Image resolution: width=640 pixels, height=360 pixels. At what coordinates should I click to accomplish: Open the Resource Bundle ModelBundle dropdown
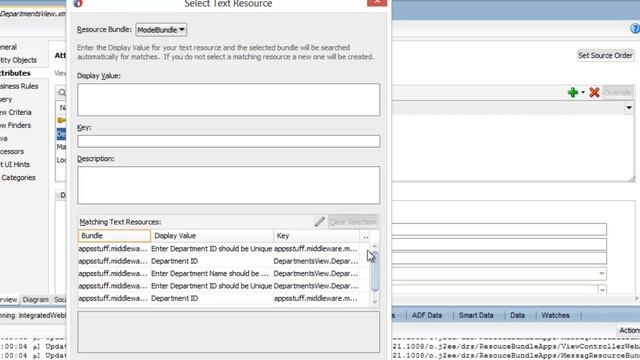(x=161, y=30)
